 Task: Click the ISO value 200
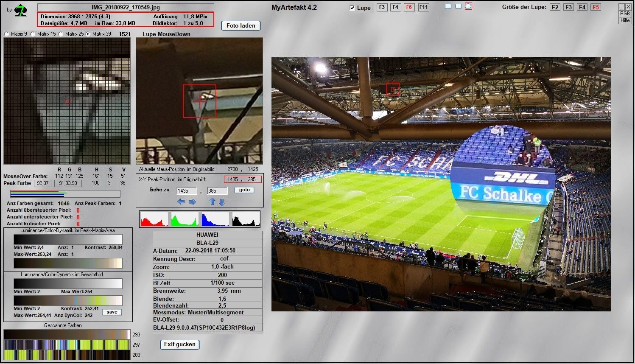pyautogui.click(x=222, y=275)
